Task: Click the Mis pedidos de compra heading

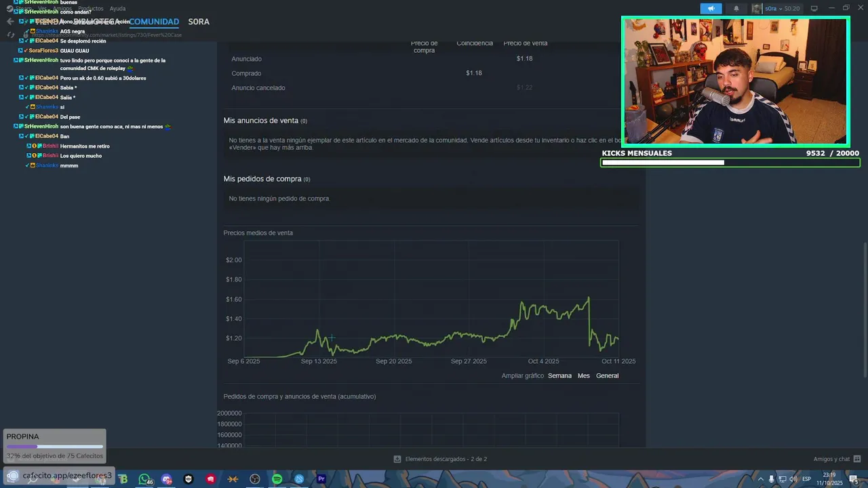Action: coord(267,179)
